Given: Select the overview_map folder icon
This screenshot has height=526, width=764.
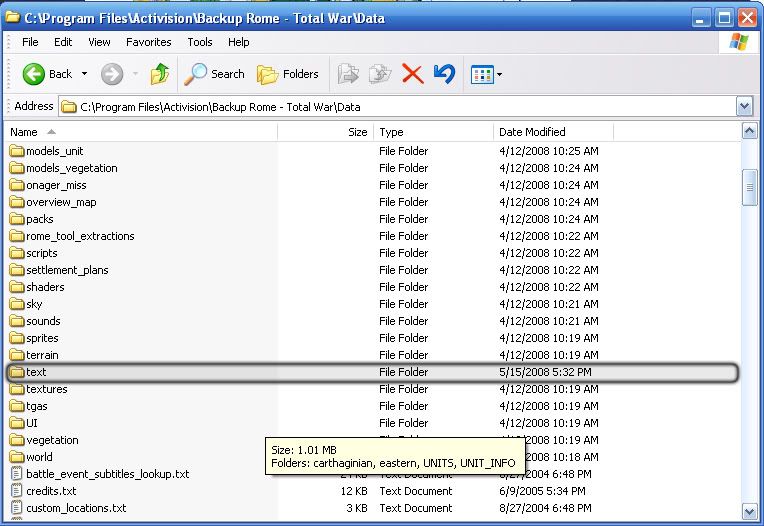Looking at the screenshot, I should click(x=17, y=202).
